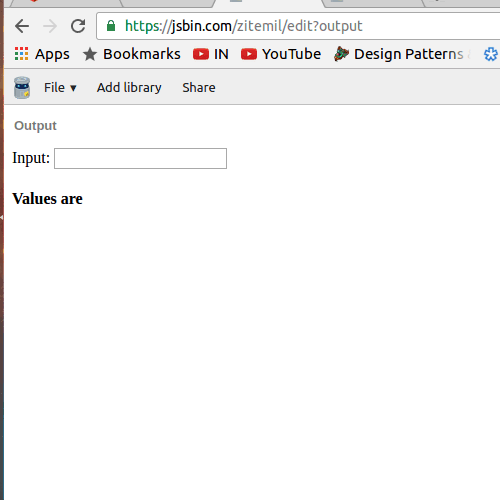Open the IN YouTube bookmark
Viewport: 500px width, 500px height.
[211, 54]
